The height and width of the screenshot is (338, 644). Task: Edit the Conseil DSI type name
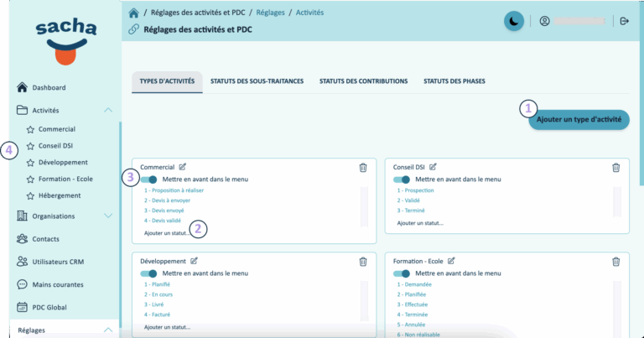click(433, 167)
